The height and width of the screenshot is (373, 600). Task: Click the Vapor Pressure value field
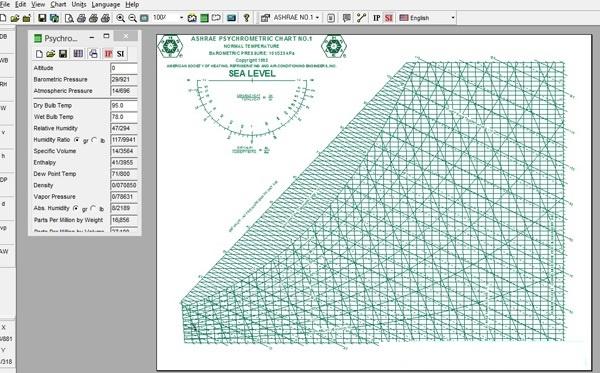124,197
